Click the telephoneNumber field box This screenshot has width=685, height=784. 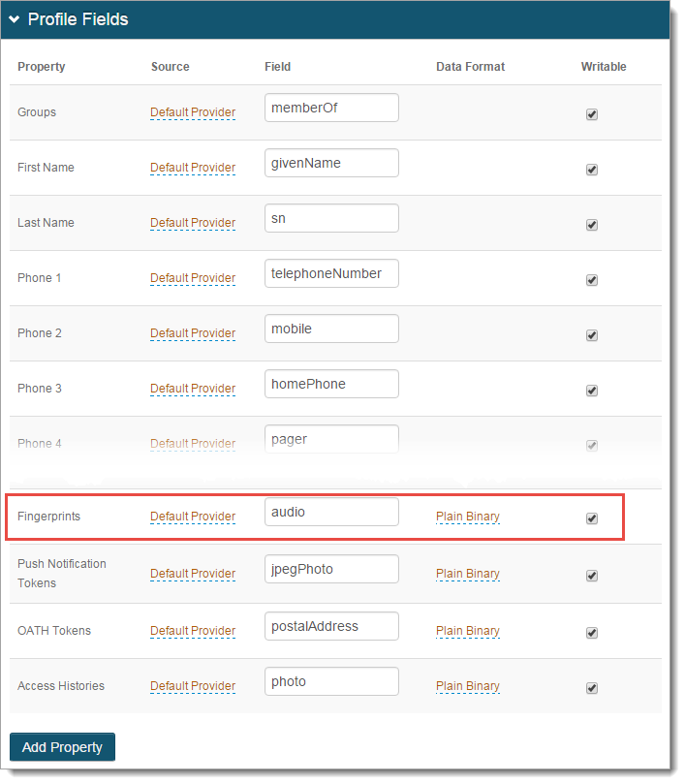click(x=331, y=273)
